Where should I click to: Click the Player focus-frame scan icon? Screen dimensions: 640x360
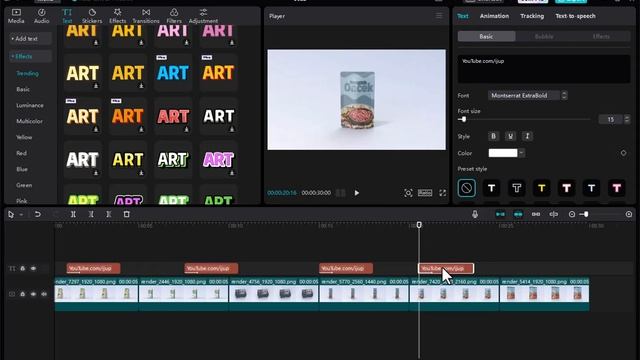(408, 193)
